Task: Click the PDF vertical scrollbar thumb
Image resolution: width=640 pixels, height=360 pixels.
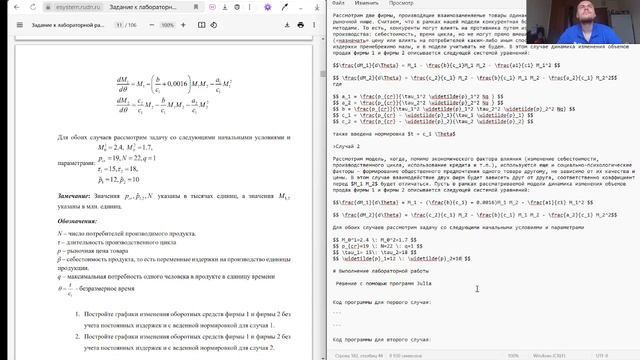Action: point(323,74)
